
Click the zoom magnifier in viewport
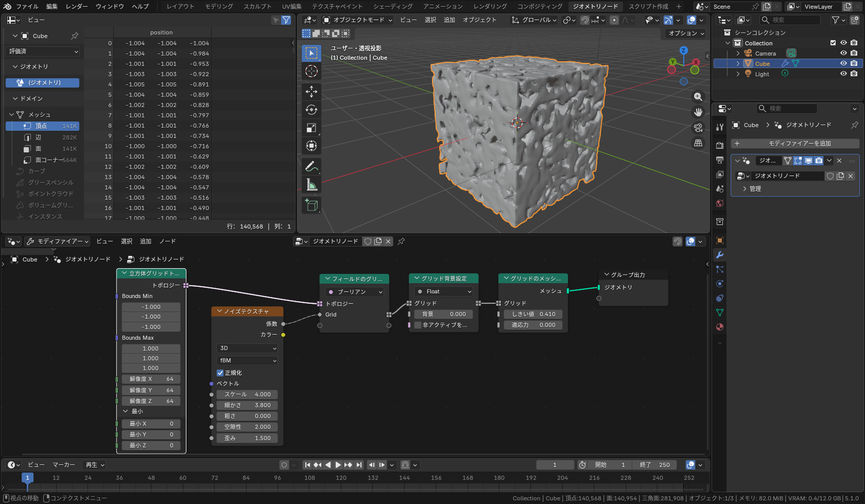tap(698, 97)
